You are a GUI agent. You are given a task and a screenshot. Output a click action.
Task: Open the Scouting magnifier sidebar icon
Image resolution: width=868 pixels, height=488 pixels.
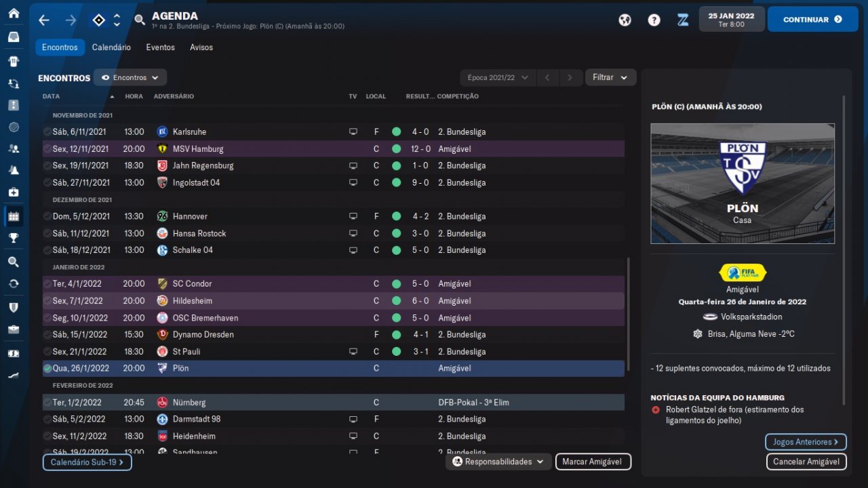(x=14, y=262)
